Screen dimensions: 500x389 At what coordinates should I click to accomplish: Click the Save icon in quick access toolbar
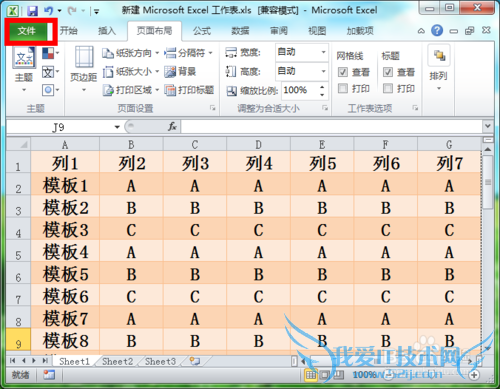coord(32,11)
